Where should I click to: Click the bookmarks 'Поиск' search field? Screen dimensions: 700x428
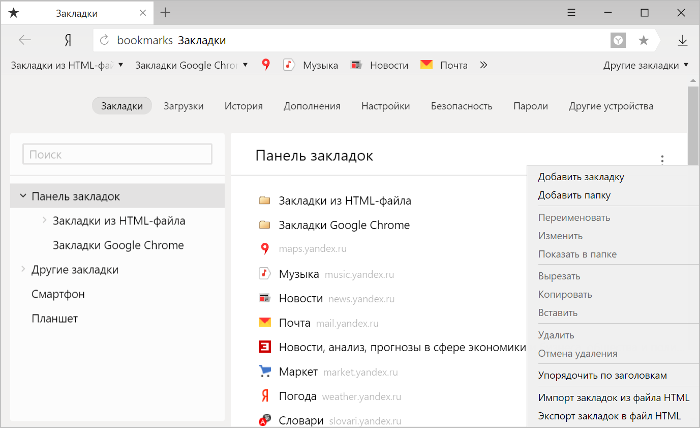click(x=118, y=155)
